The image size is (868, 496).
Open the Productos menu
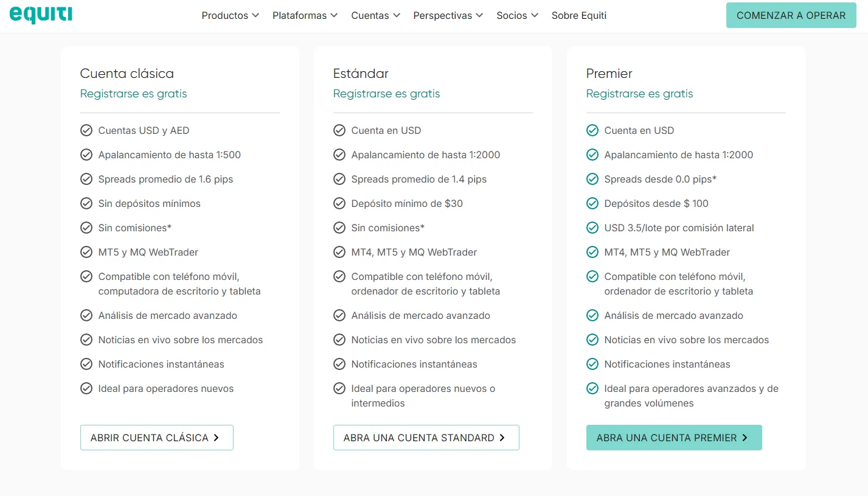point(231,16)
